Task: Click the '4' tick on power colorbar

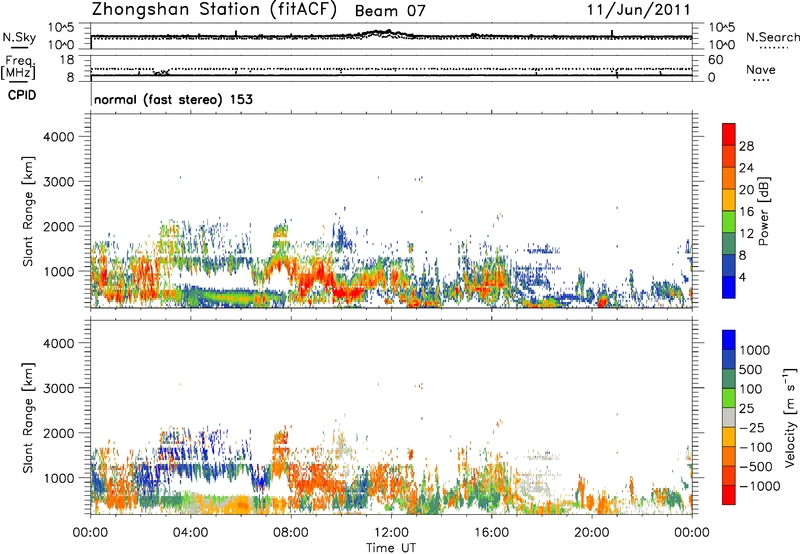Action: (x=742, y=278)
